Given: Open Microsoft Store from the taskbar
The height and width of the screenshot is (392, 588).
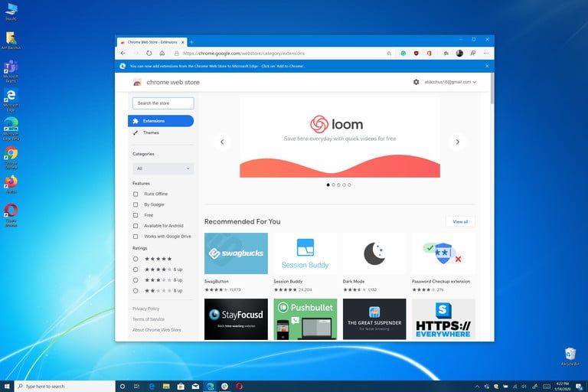Looking at the screenshot, I should pyautogui.click(x=181, y=386).
